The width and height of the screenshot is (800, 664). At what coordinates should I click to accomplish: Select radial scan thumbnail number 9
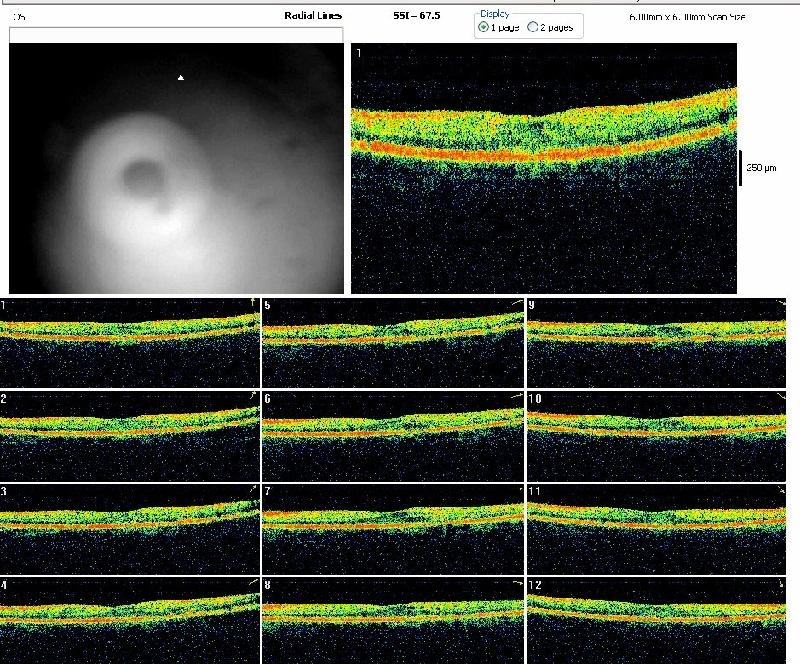[x=656, y=342]
